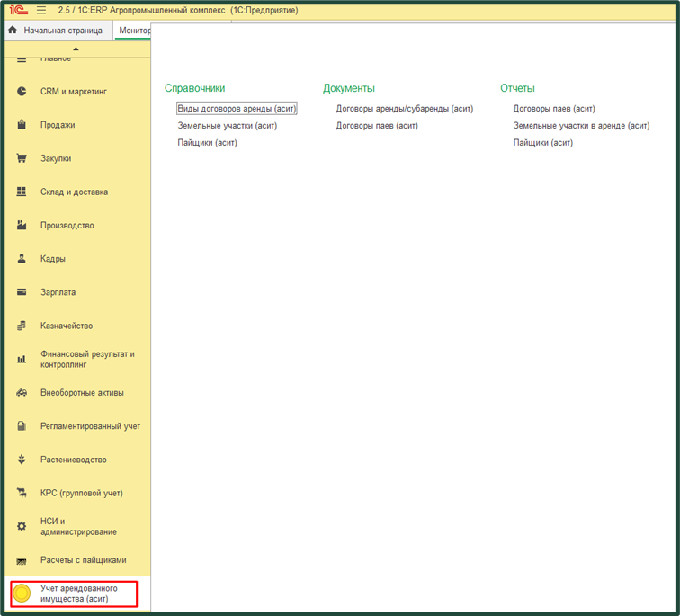
Task: Open Договоры аренды/субаренды (асит) documents
Action: (405, 109)
